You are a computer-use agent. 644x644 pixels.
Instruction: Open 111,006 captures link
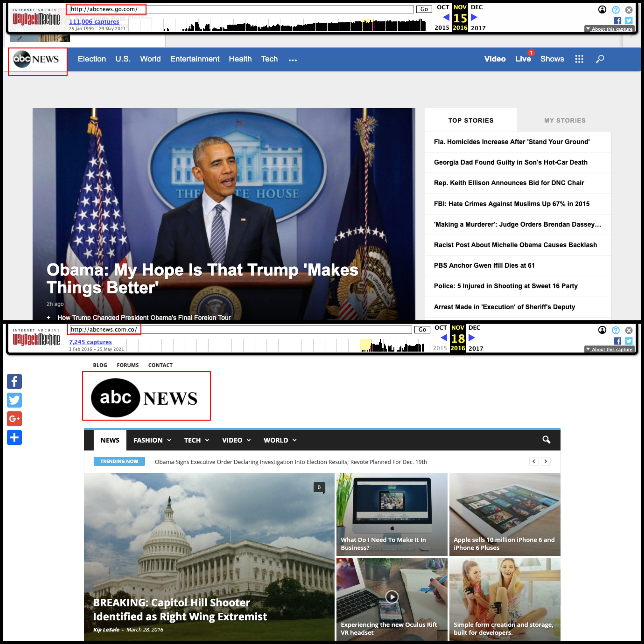tap(94, 21)
